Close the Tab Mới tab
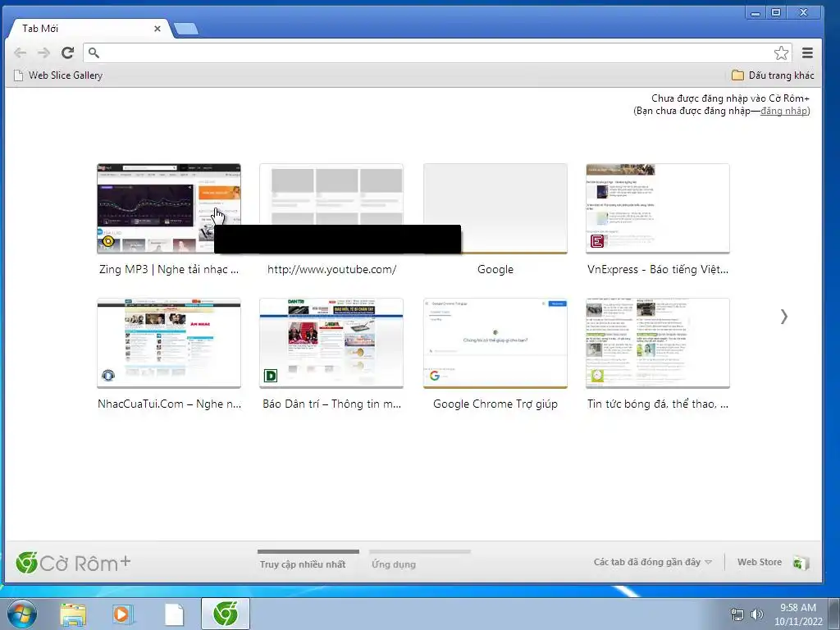 pos(157,29)
